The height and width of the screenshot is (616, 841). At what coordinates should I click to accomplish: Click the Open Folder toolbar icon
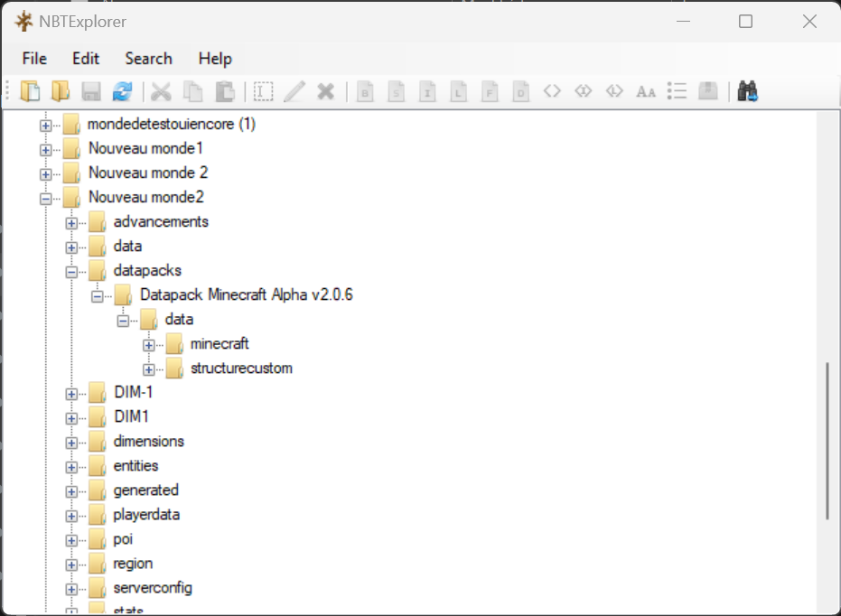pos(61,91)
